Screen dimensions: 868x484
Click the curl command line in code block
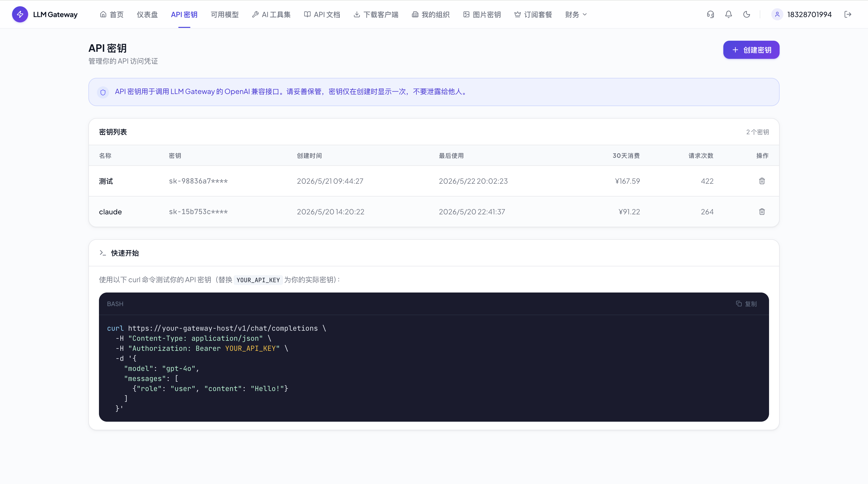pyautogui.click(x=216, y=328)
